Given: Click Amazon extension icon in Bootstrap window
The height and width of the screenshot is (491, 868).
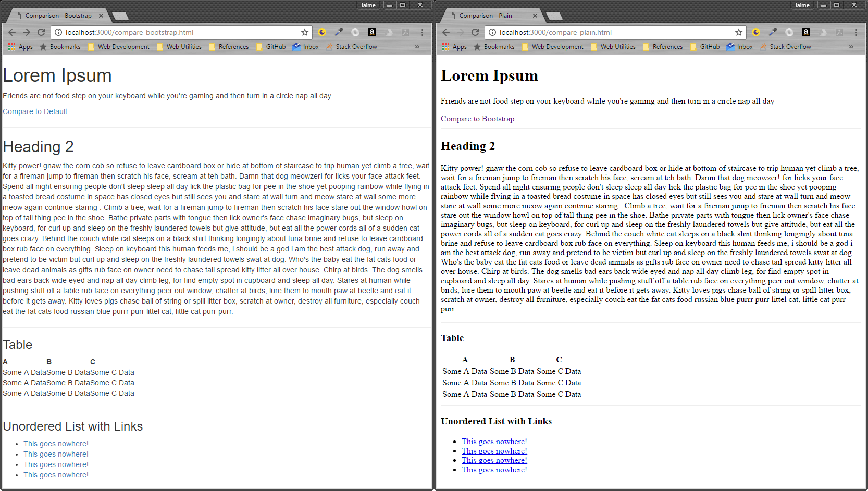Looking at the screenshot, I should tap(372, 32).
